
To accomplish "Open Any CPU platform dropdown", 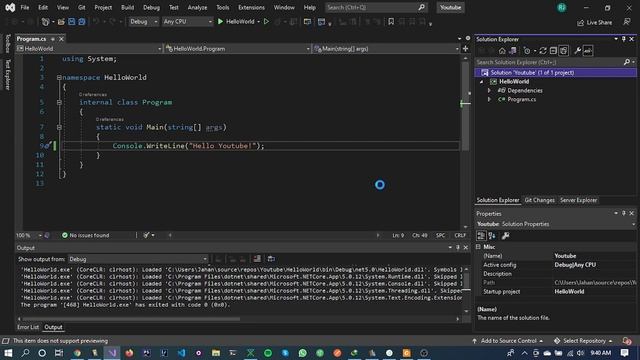I will pyautogui.click(x=187, y=21).
